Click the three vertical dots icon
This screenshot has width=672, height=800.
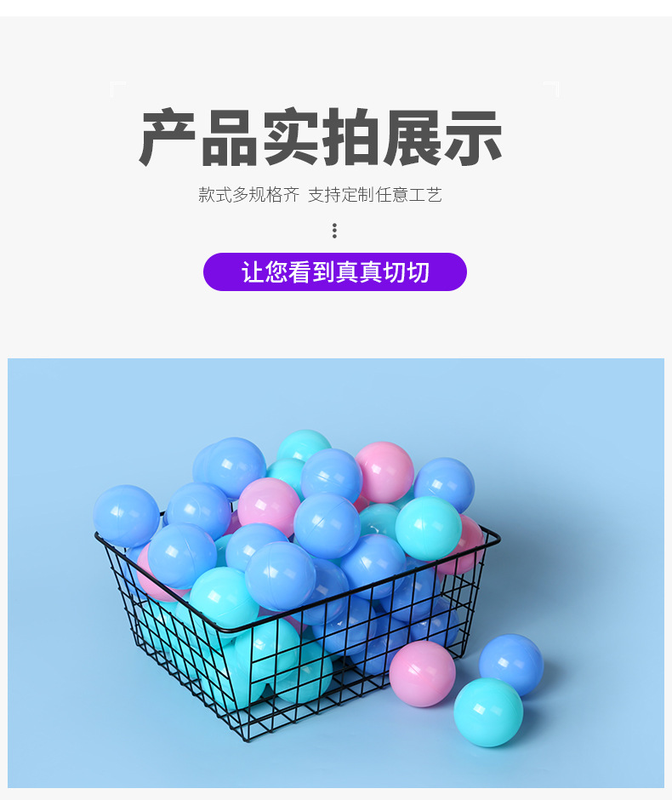(334, 231)
